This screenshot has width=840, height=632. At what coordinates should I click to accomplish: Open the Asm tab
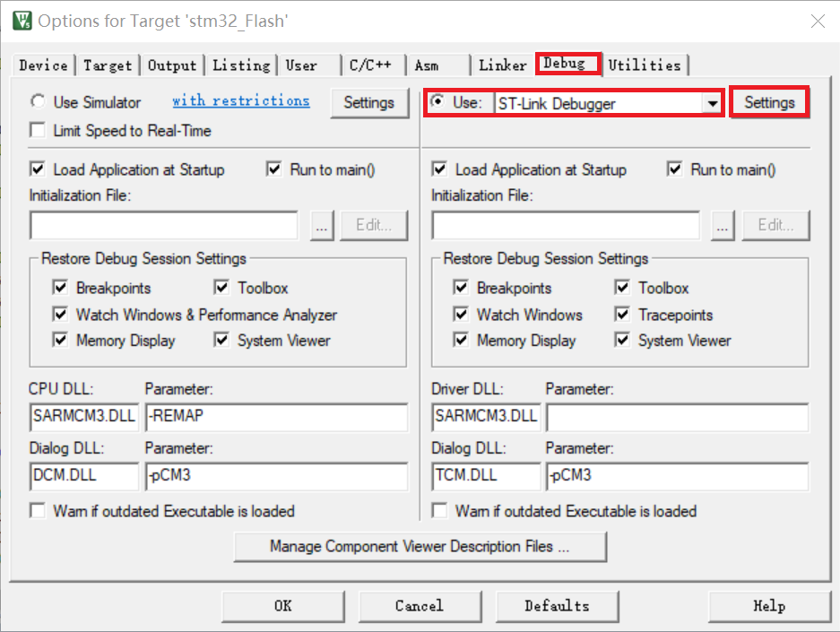coord(438,65)
